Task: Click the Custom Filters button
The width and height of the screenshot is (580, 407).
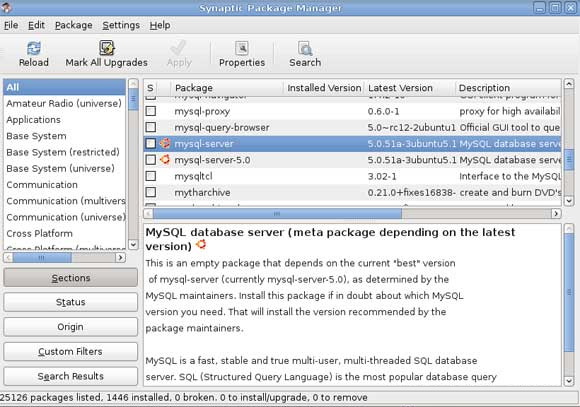Action: click(70, 352)
